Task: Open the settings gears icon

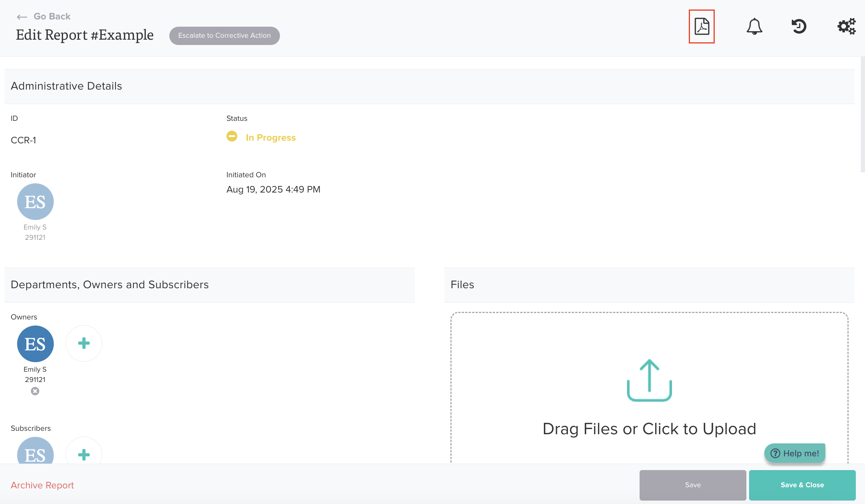Action: [846, 26]
